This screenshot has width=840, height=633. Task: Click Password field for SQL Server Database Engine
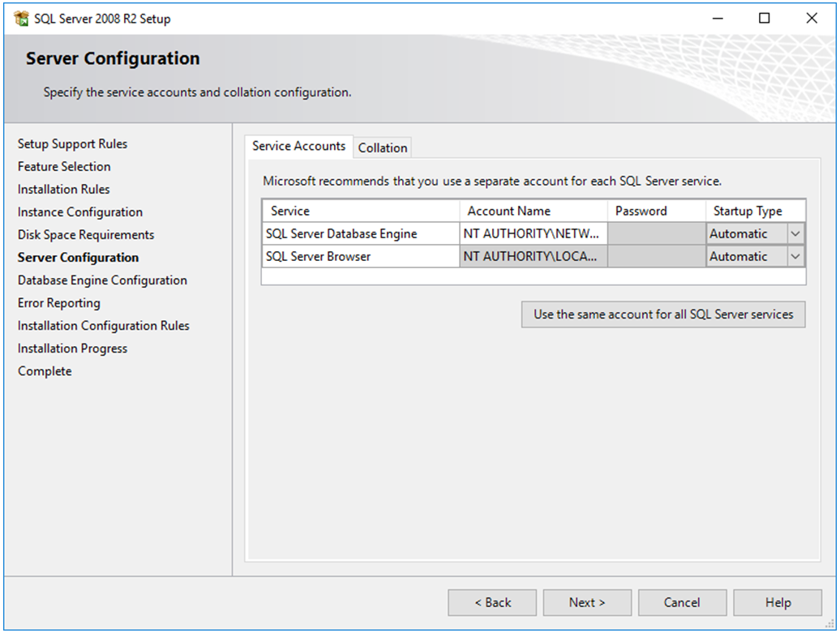[x=657, y=234]
